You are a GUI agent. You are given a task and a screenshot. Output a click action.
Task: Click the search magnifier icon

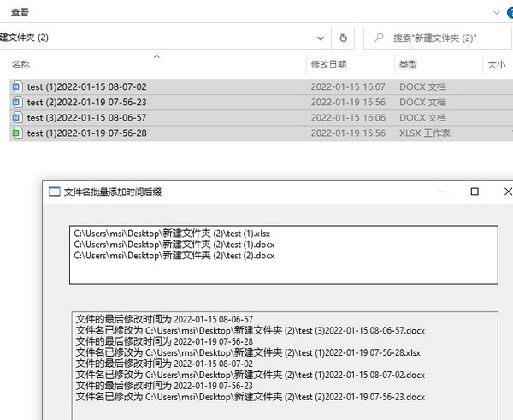point(377,38)
